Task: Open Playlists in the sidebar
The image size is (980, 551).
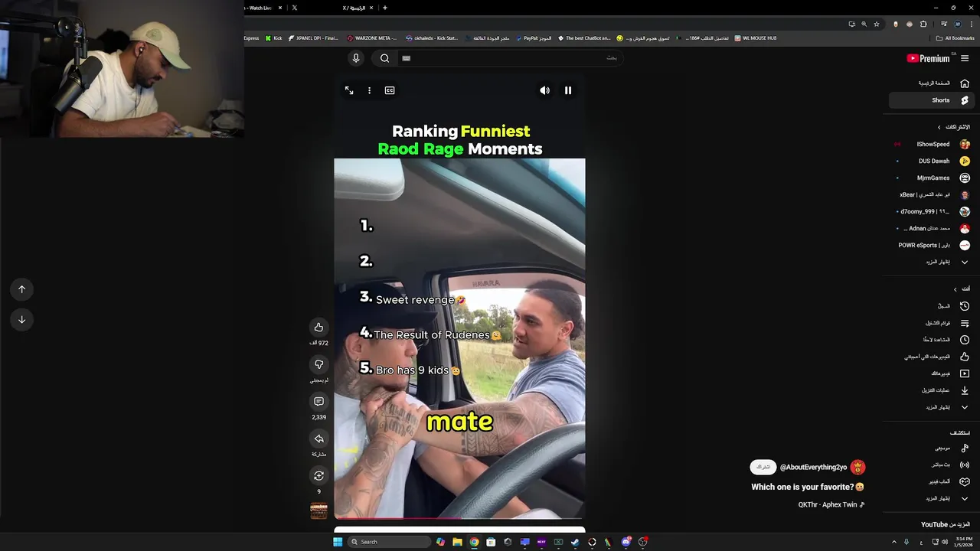Action: pyautogui.click(x=931, y=323)
